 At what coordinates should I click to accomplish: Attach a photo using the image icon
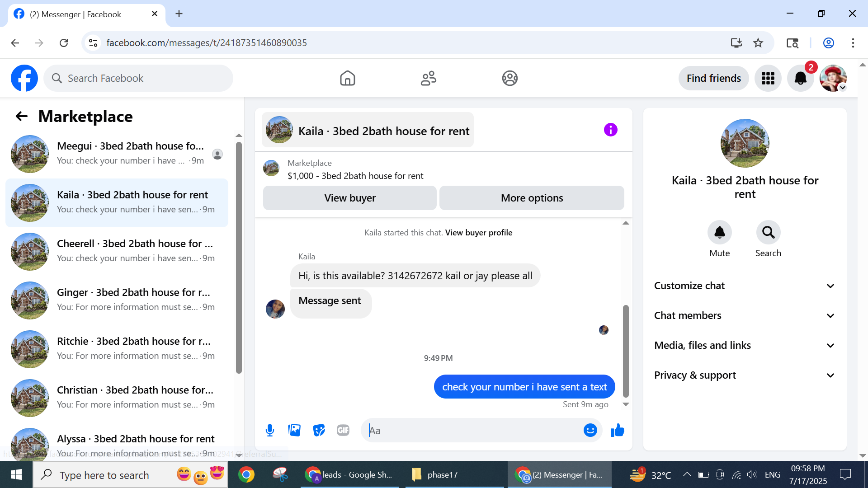294,430
